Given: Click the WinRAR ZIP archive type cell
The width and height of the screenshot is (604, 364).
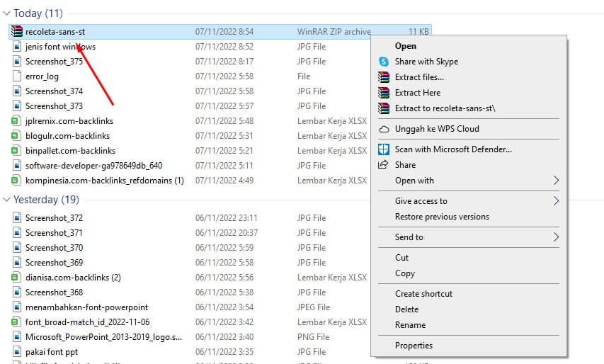Looking at the screenshot, I should pos(334,32).
